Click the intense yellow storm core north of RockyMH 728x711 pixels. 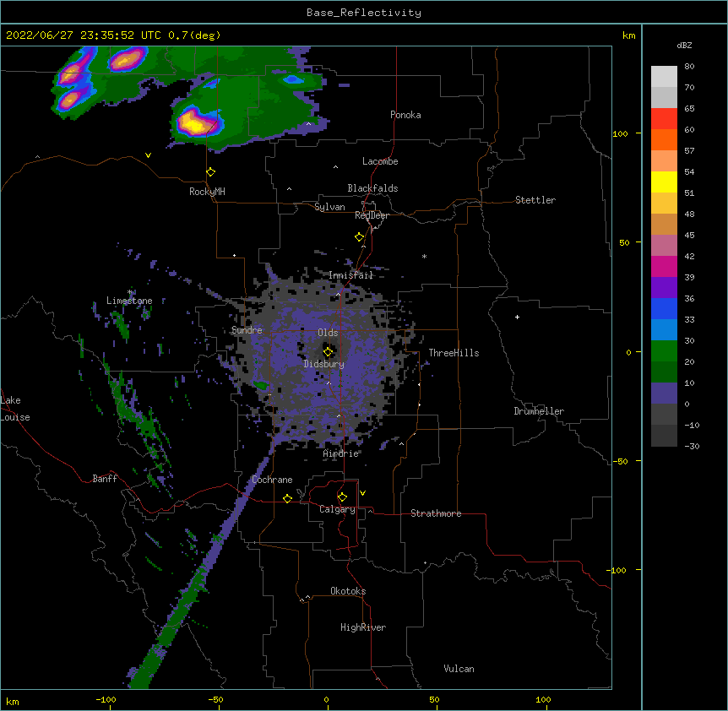[x=194, y=123]
